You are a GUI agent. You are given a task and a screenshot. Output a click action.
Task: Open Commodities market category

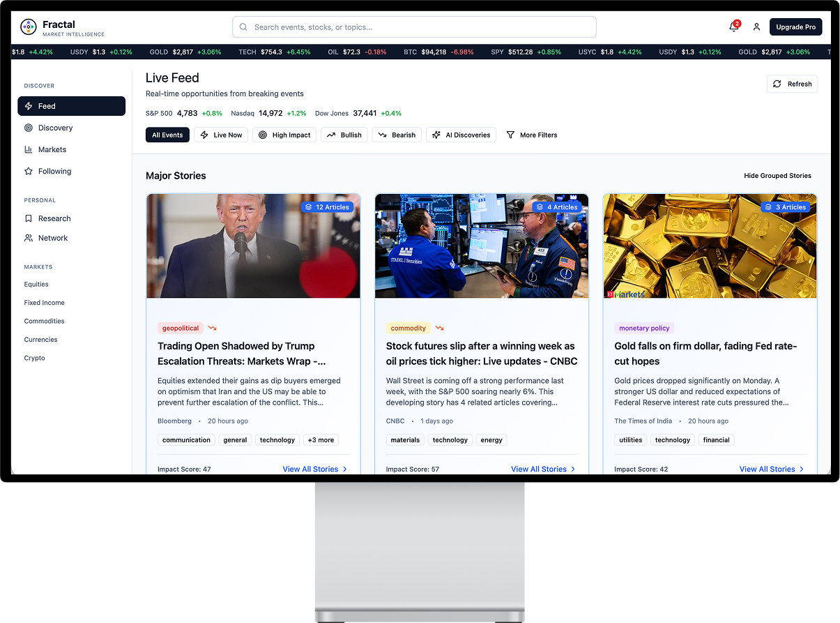coord(44,321)
